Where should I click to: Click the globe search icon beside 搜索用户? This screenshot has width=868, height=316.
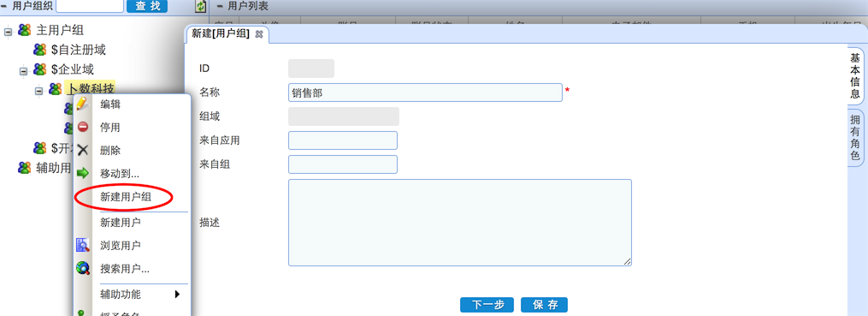point(82,268)
